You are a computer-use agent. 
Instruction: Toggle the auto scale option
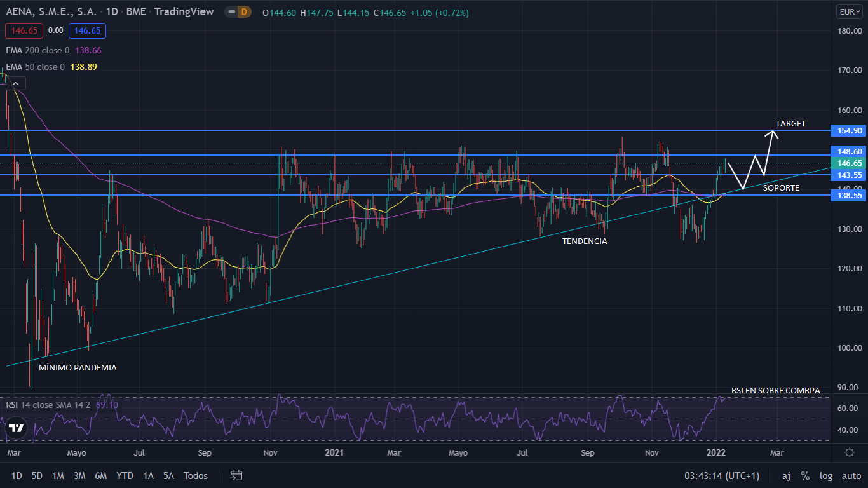pyautogui.click(x=851, y=476)
